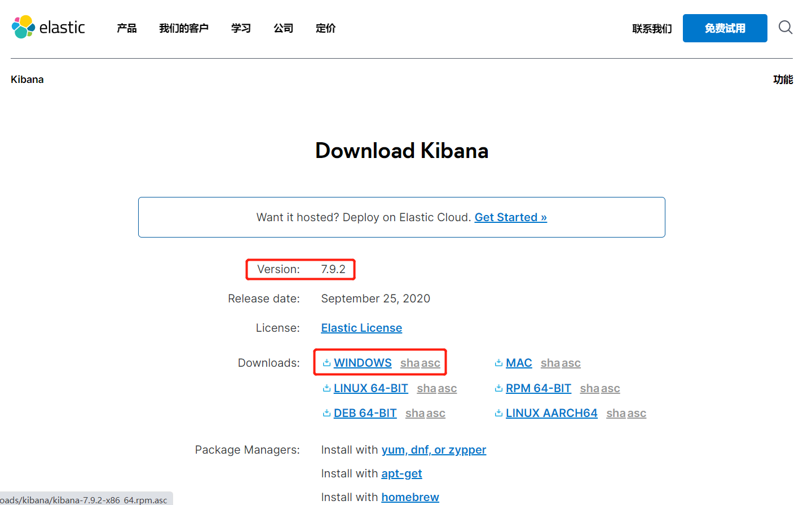Screen dimensions: 812x505
Task: Open the LINUX 64-BIT asc link
Action: point(448,389)
